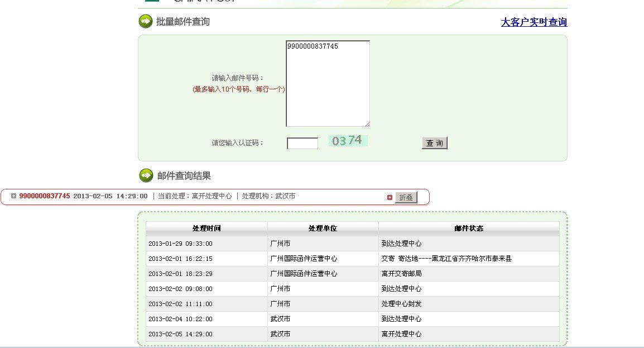This screenshot has width=644, height=348.
Task: Open the 大客户实时查询 link
Action: tap(534, 22)
